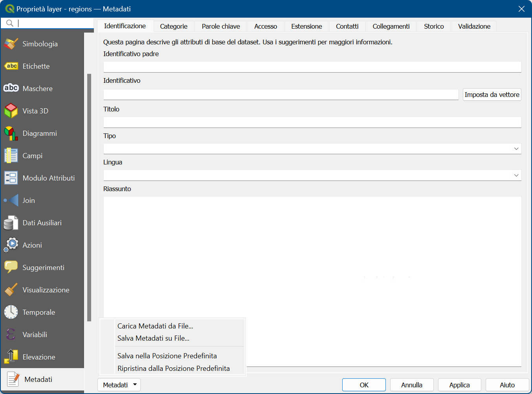Open the Suggerimenti speech-bubble icon
The image size is (532, 394).
(x=11, y=267)
